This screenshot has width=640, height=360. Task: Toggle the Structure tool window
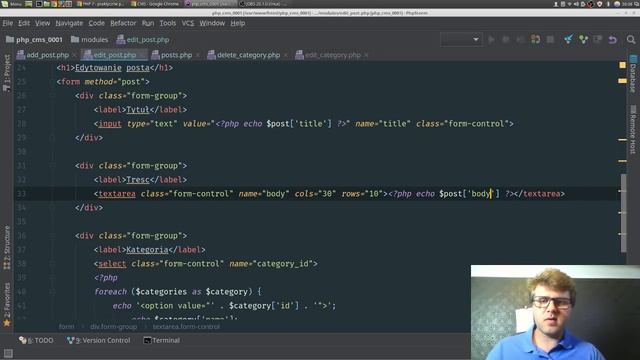click(x=7, y=247)
